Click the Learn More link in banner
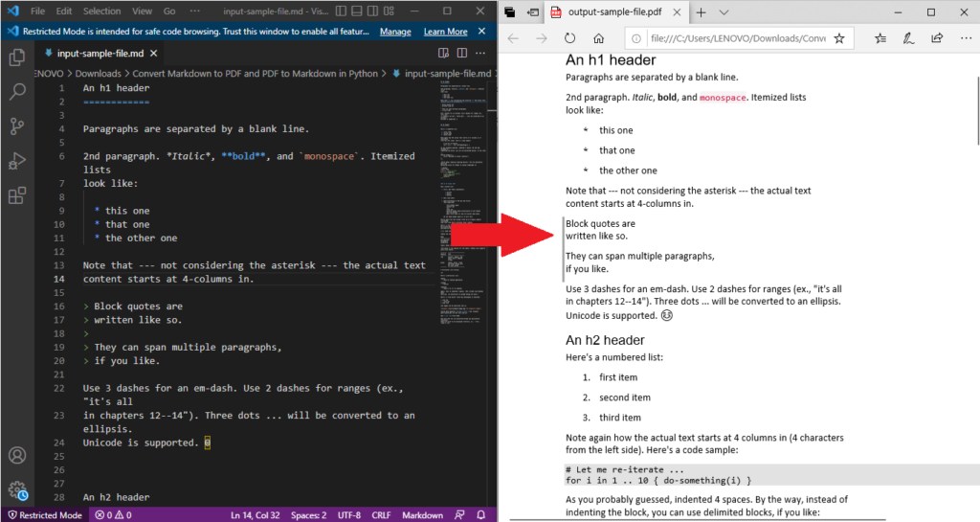 (x=445, y=32)
